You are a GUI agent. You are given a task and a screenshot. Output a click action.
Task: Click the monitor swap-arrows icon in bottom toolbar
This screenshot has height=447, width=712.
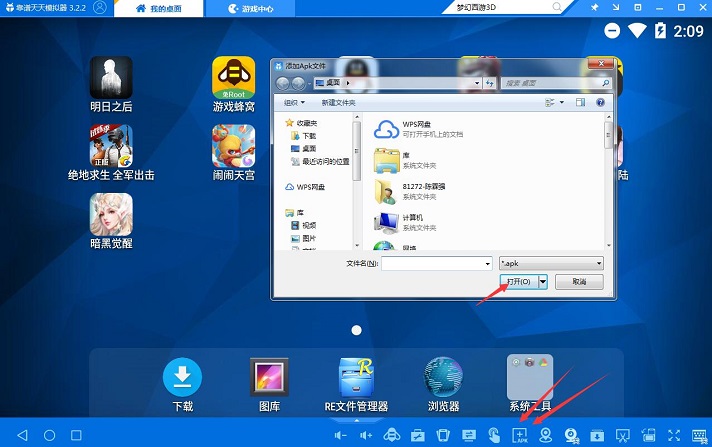tap(469, 435)
